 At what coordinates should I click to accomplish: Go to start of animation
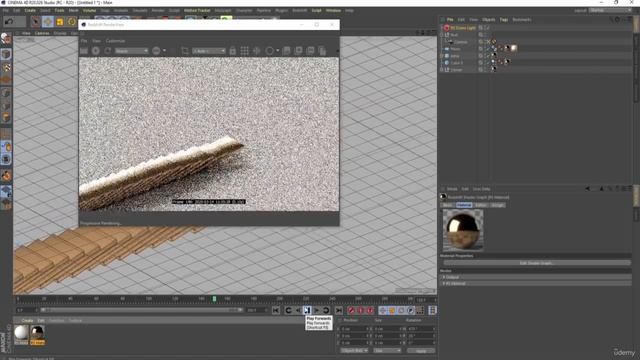pyautogui.click(x=276, y=311)
